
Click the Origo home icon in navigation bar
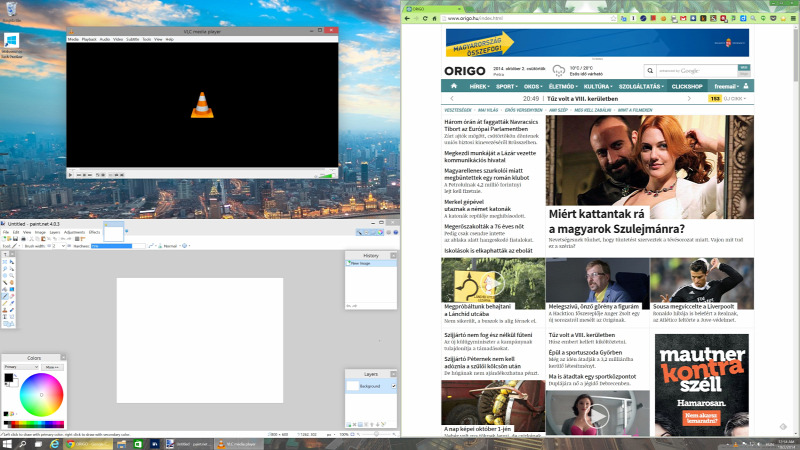tap(454, 86)
